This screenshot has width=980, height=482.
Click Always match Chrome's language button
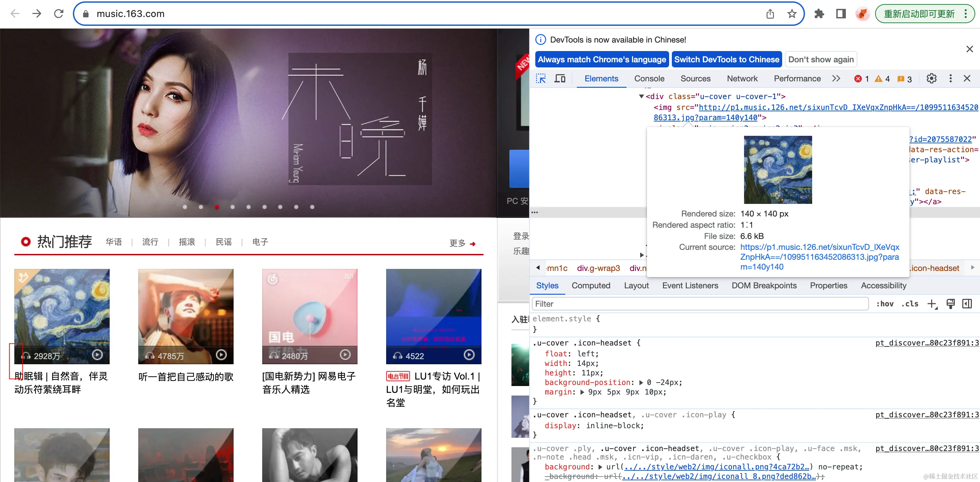(x=601, y=59)
